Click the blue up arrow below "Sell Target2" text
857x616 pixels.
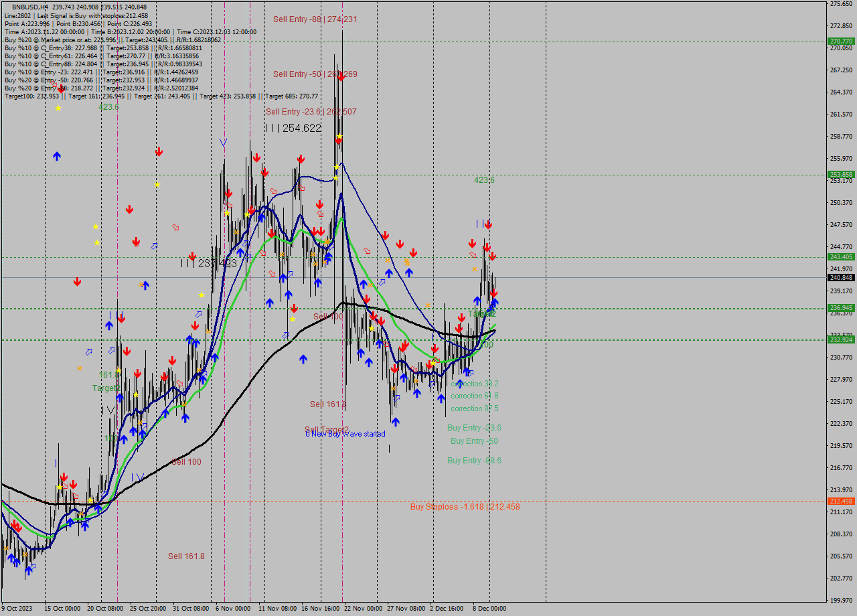point(396,422)
